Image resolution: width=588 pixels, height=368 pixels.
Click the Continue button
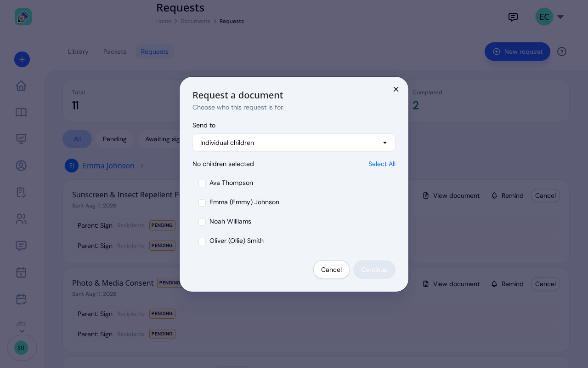pyautogui.click(x=374, y=270)
